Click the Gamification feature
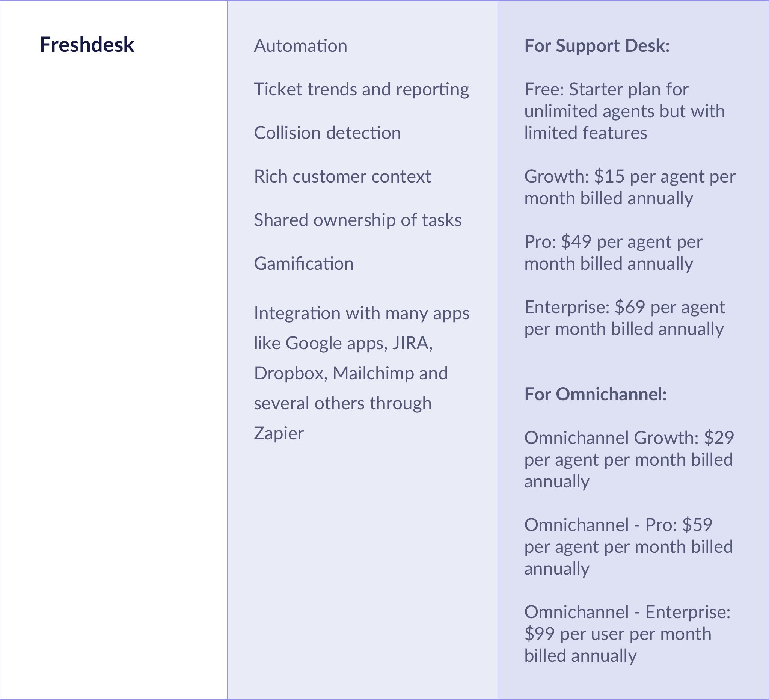 point(304,264)
